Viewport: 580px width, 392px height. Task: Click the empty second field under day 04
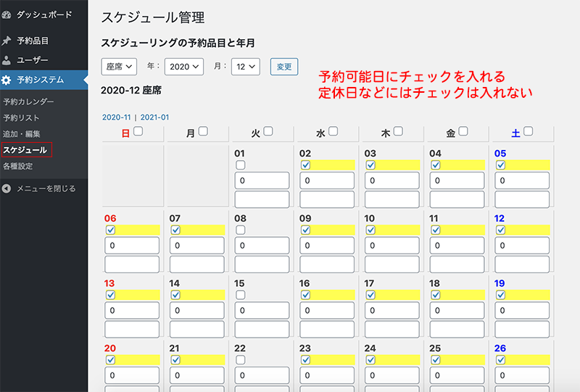[x=457, y=199]
